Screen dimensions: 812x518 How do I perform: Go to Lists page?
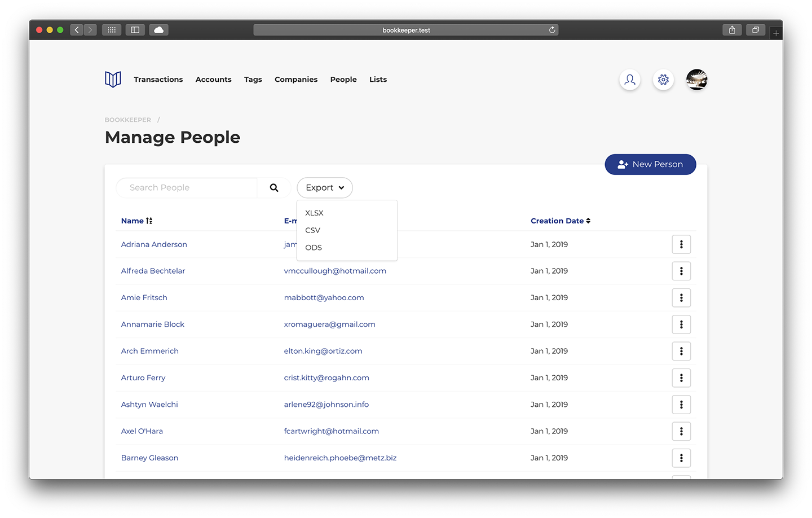point(378,80)
